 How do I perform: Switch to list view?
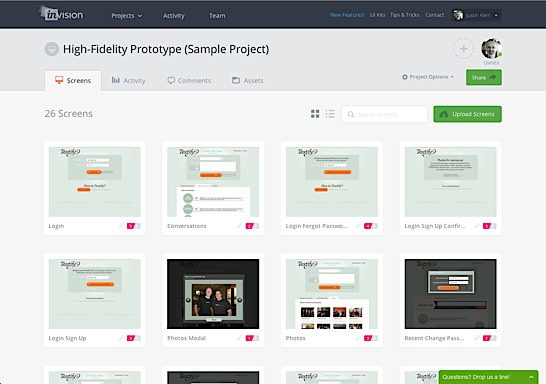point(330,114)
